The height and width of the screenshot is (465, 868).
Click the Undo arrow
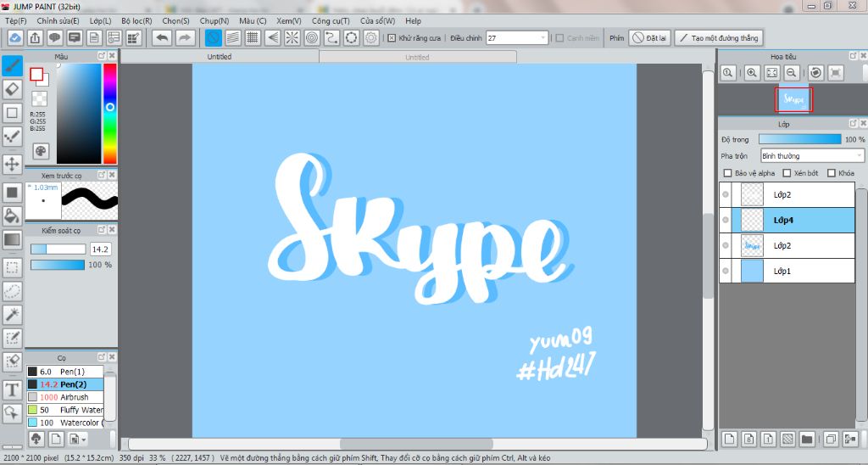pos(162,37)
